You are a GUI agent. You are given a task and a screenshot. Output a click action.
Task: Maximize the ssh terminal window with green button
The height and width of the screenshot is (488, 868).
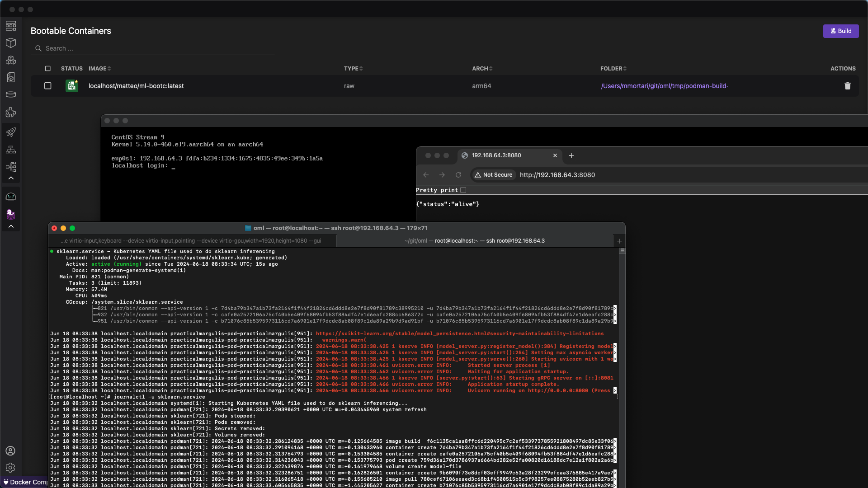pyautogui.click(x=72, y=228)
